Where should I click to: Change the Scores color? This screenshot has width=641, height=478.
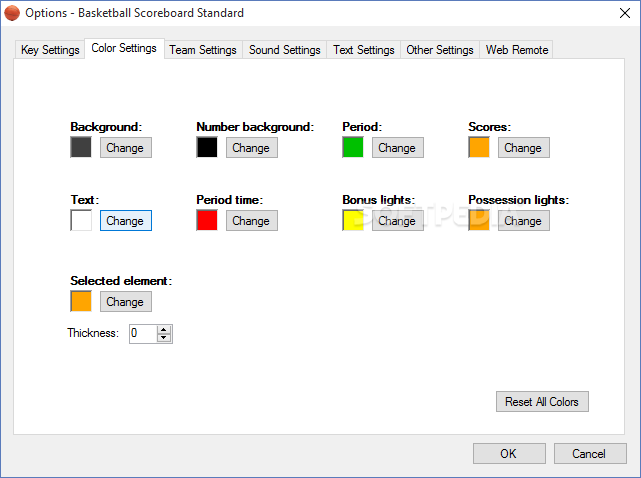[x=523, y=148]
